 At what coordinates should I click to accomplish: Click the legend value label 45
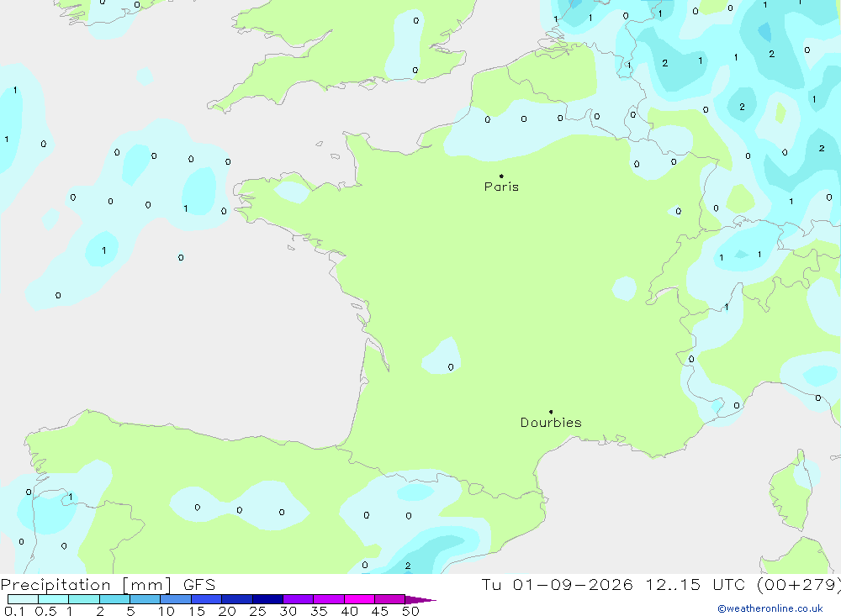[x=380, y=611]
